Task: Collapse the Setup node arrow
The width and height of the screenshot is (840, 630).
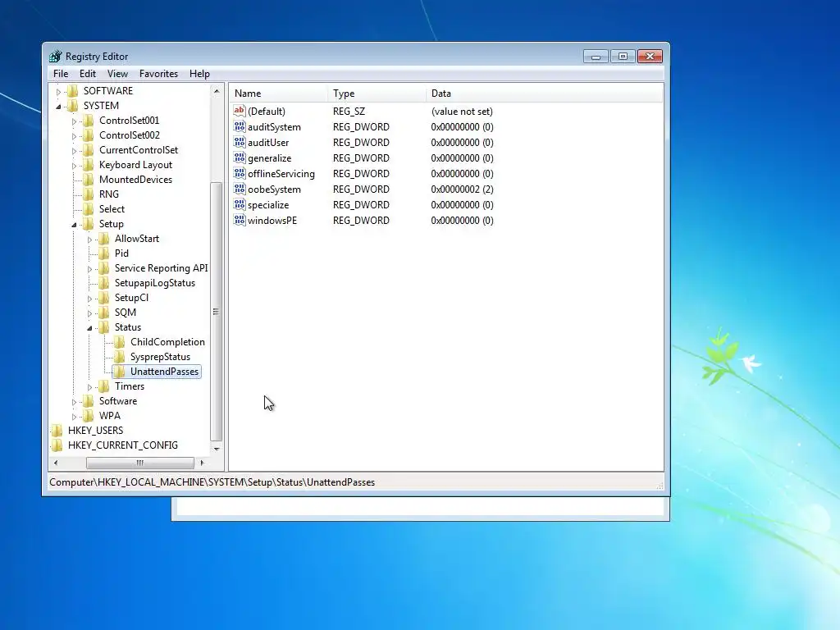Action: coord(74,225)
